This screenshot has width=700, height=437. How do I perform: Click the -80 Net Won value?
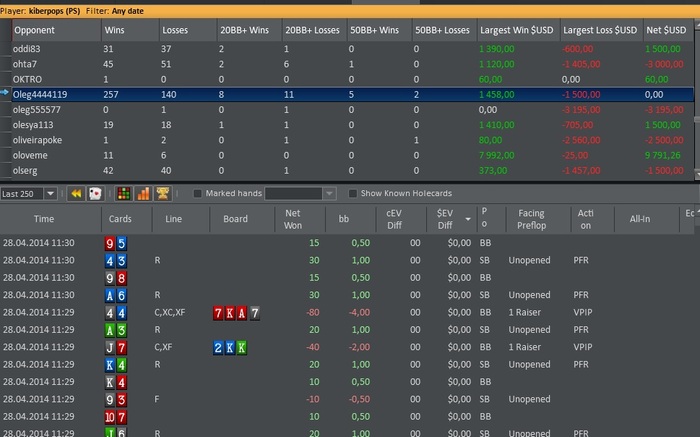[x=312, y=312]
